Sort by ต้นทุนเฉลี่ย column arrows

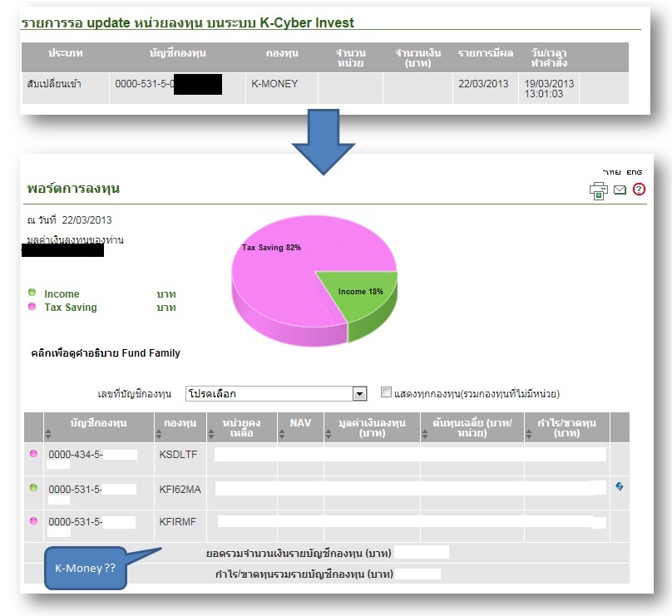click(x=425, y=434)
